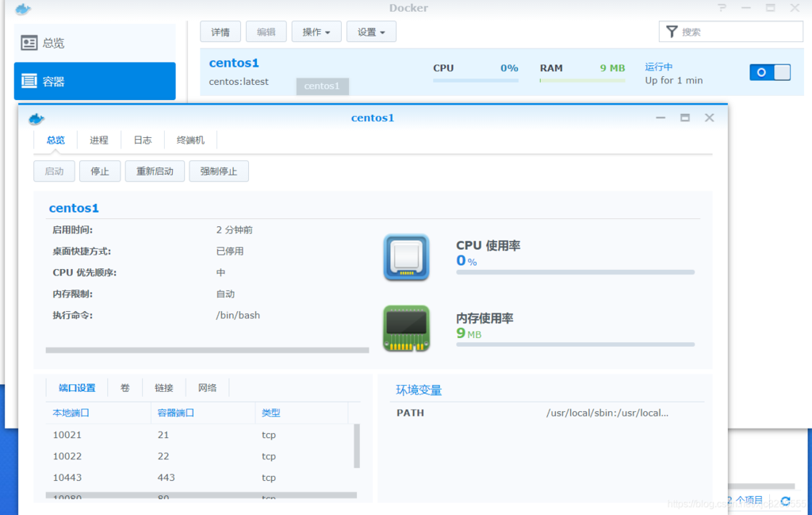Viewport: 812px width, 515px height.
Task: Click the 容器端口 column header
Action: [x=175, y=413]
